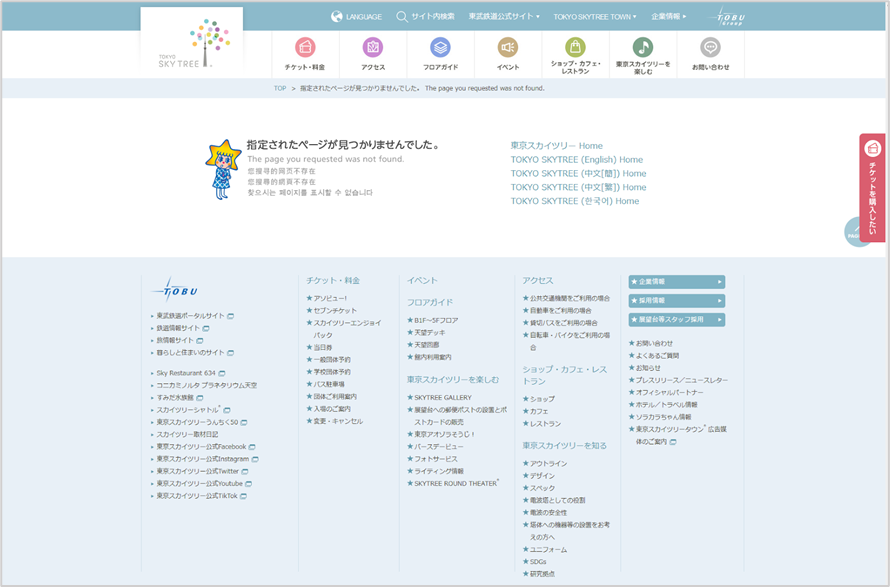890x587 pixels.
Task: Click 東京スカイツリーを知る heading
Action: [x=565, y=446]
